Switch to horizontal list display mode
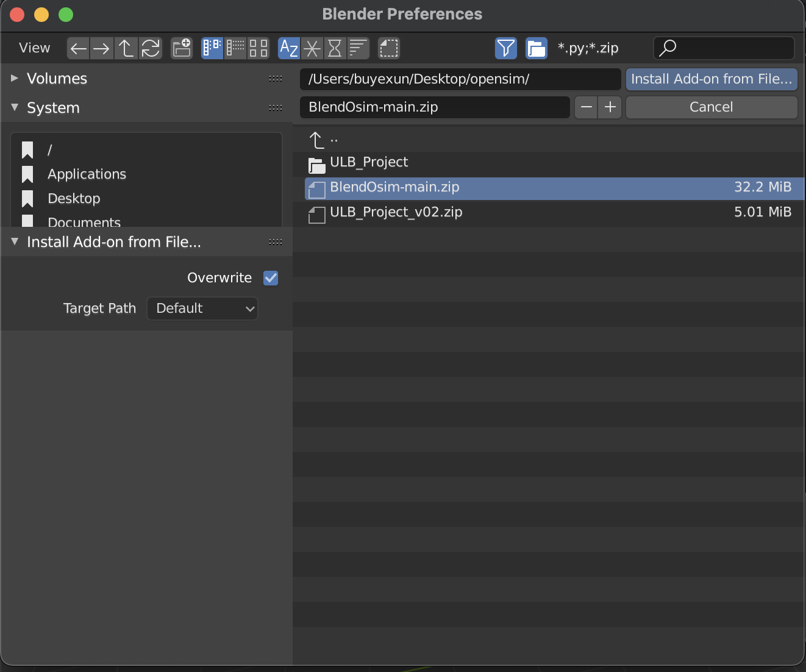 [x=235, y=48]
